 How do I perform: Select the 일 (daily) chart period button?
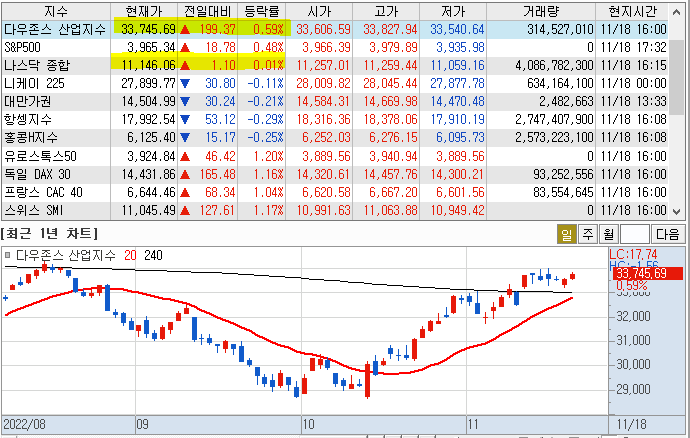point(566,234)
